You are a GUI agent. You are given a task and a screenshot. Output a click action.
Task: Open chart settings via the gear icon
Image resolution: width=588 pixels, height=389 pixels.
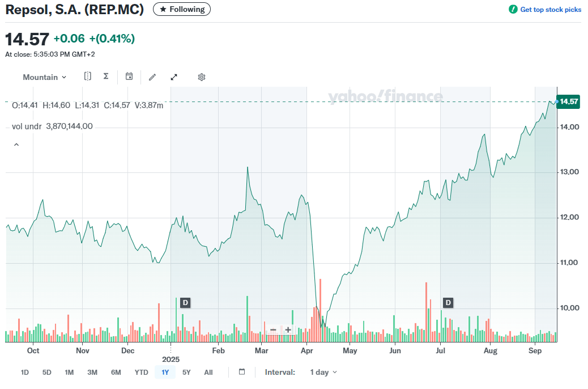click(x=201, y=77)
